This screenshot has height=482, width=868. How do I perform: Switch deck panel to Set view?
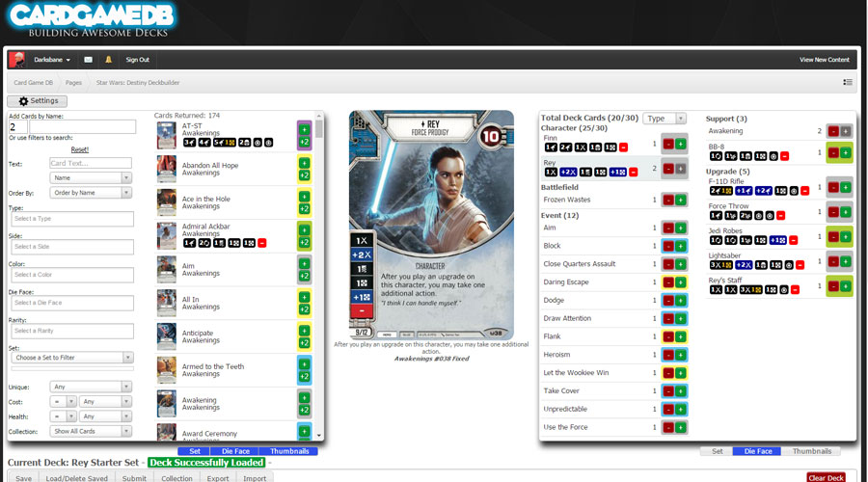coord(717,450)
